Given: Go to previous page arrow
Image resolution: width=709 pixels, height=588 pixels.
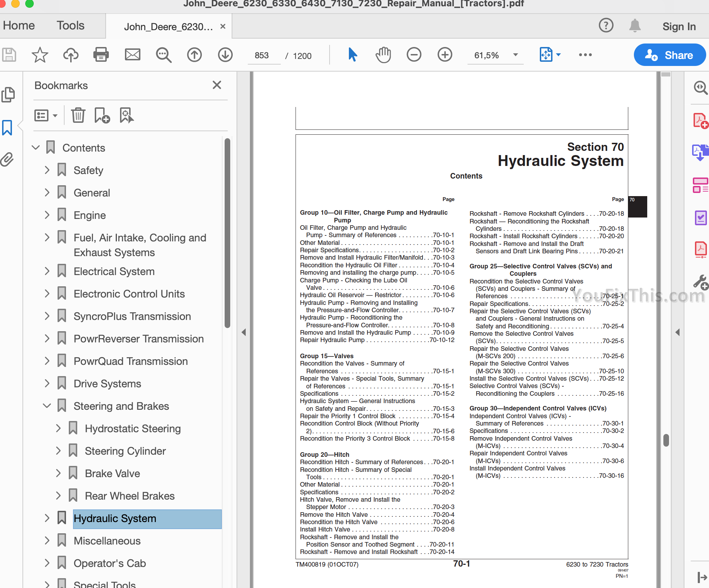Looking at the screenshot, I should tap(194, 55).
